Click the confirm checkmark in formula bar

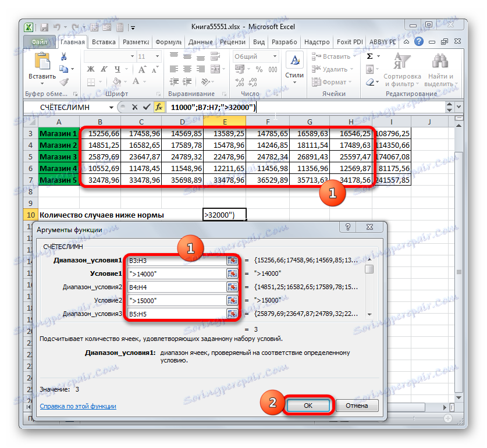pos(147,107)
